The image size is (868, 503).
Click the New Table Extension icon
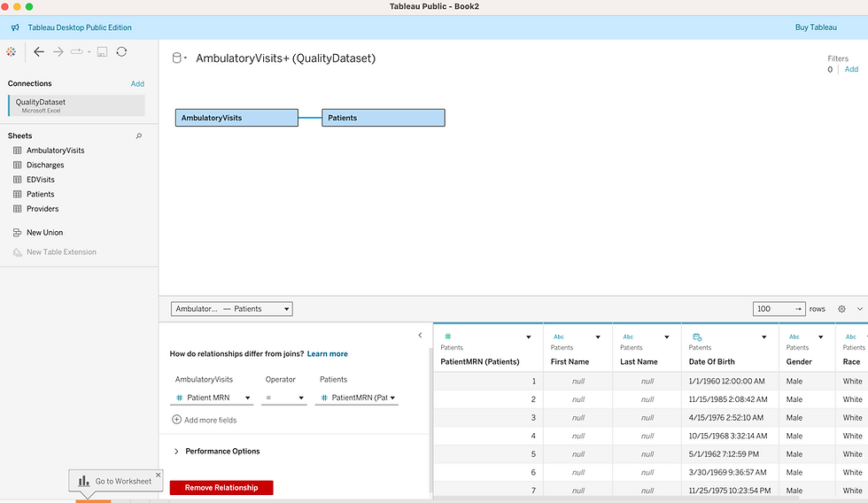(17, 252)
